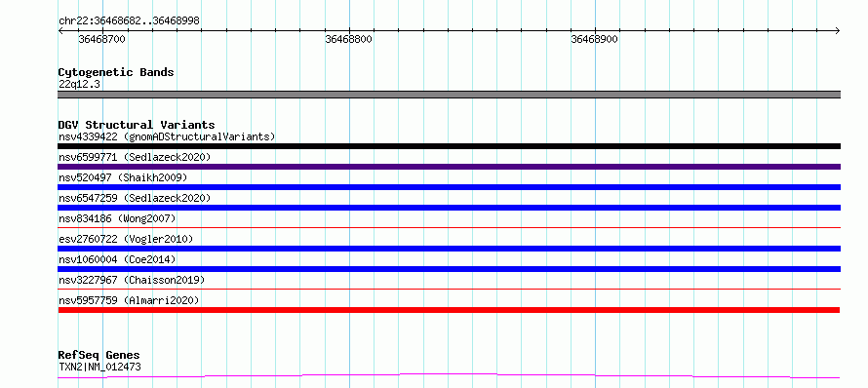Click the right arrowhead of the ruler
Viewport: 868px width, 388px height.
tap(838, 31)
